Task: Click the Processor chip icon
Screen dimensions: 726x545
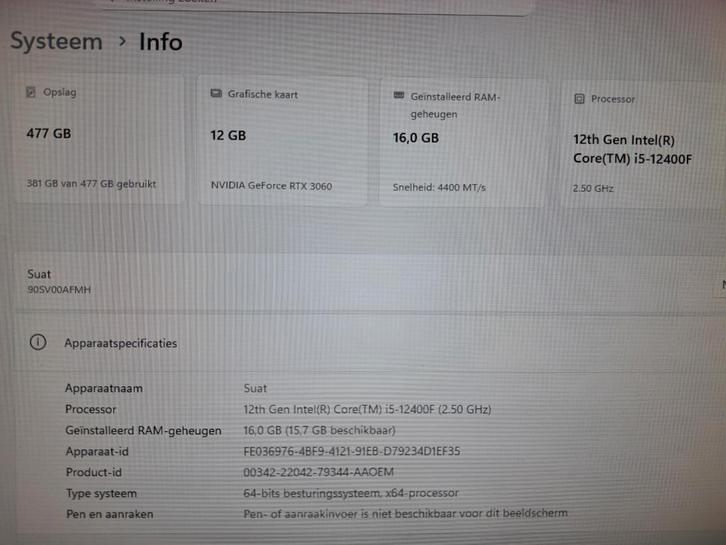Action: coord(579,99)
